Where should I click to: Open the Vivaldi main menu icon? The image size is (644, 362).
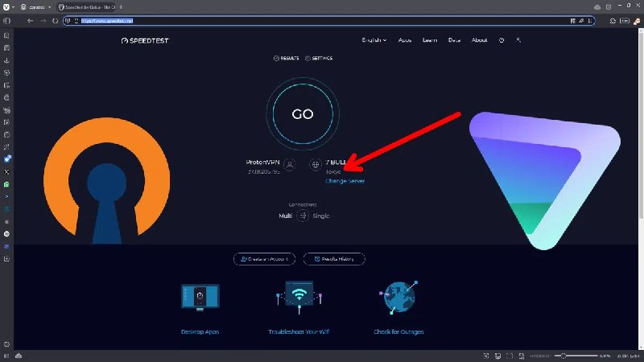coord(6,7)
